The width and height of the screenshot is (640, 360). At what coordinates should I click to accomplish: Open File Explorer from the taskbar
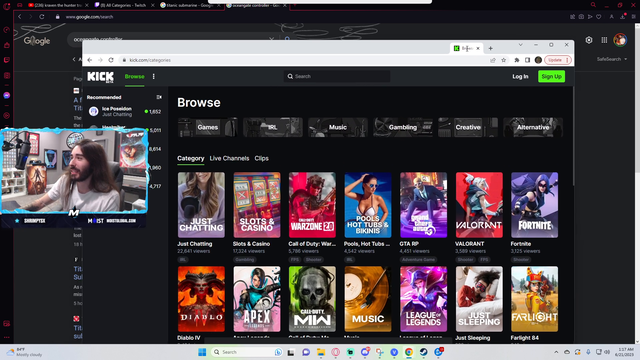(x=321, y=352)
